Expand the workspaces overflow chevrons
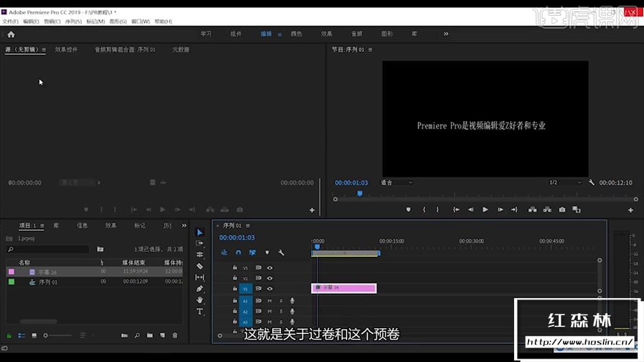This screenshot has width=644, height=362. [446, 34]
